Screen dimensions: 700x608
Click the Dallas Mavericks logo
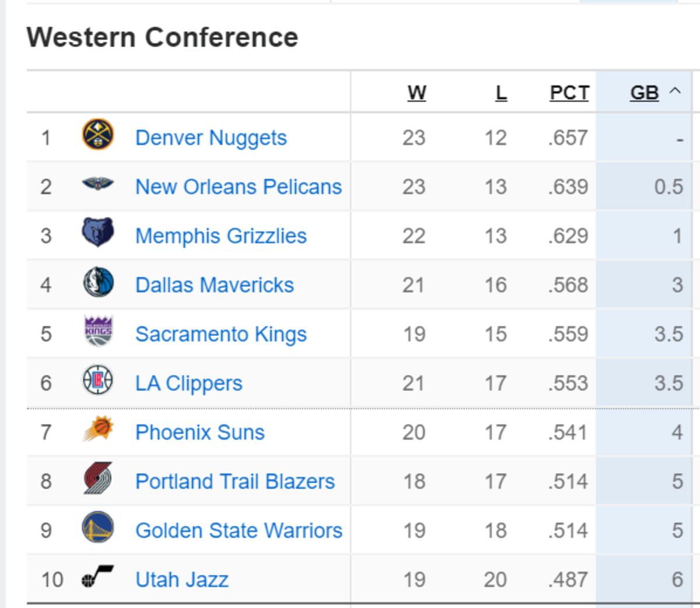97,283
